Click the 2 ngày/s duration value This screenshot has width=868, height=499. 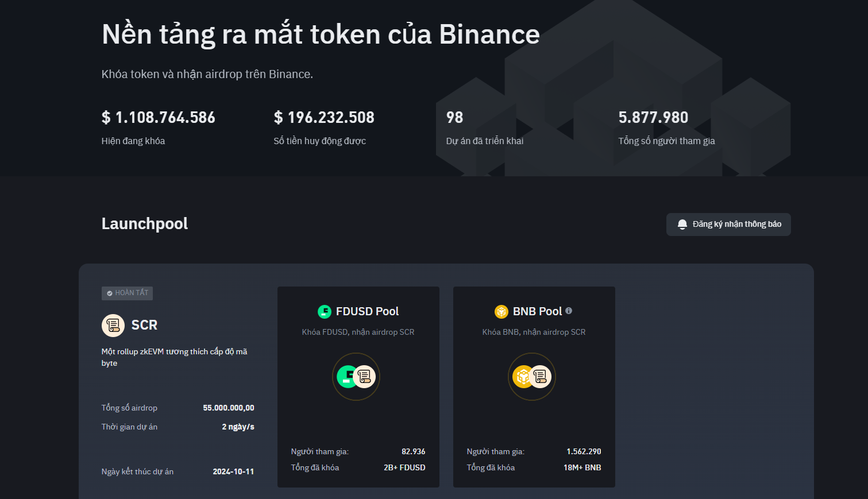[x=238, y=427]
